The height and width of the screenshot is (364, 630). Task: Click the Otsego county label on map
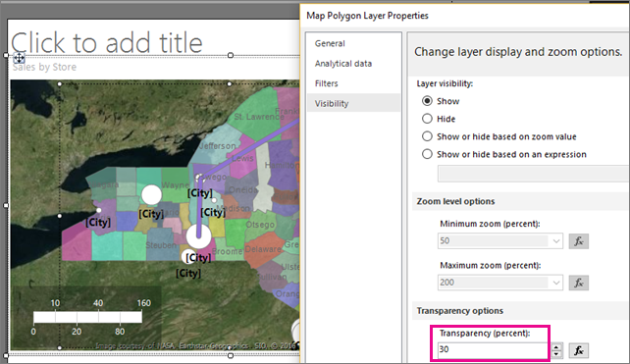coord(260,225)
